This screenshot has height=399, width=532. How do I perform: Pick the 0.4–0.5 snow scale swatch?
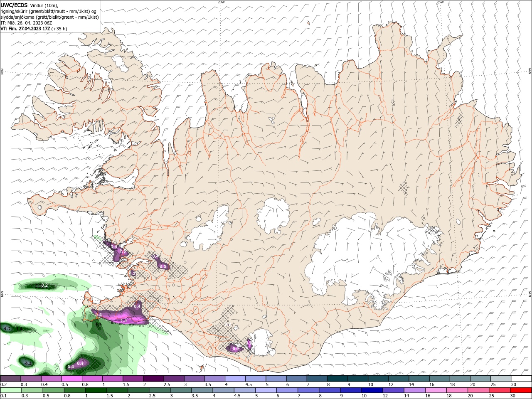51,378
